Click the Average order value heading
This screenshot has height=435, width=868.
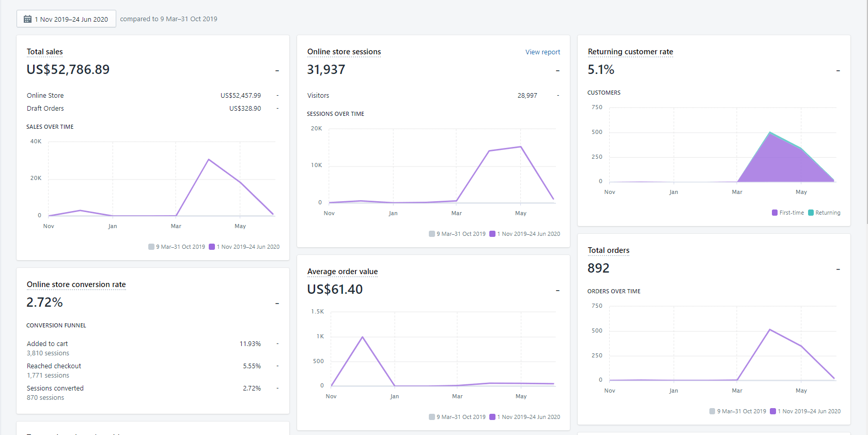coord(342,272)
